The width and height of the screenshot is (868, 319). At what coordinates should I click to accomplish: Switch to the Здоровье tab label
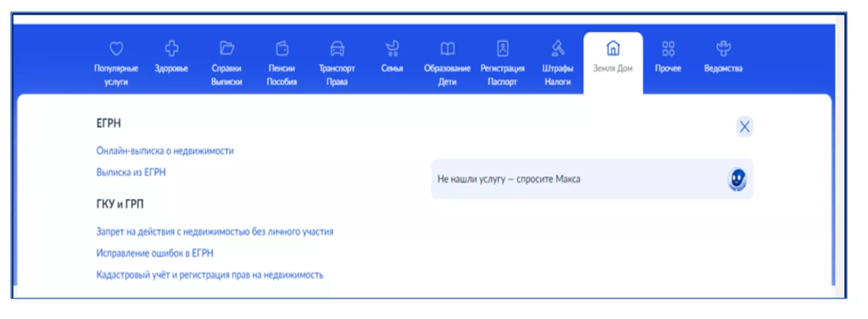click(171, 68)
